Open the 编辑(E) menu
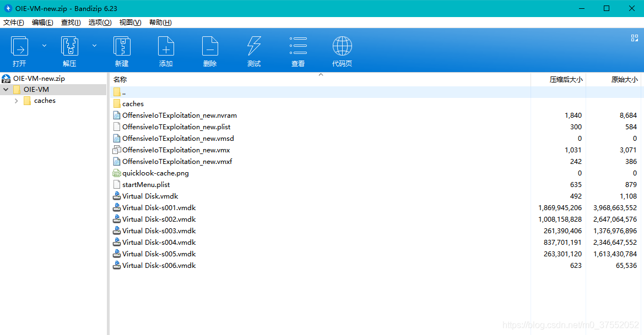The width and height of the screenshot is (644, 335). coord(42,23)
